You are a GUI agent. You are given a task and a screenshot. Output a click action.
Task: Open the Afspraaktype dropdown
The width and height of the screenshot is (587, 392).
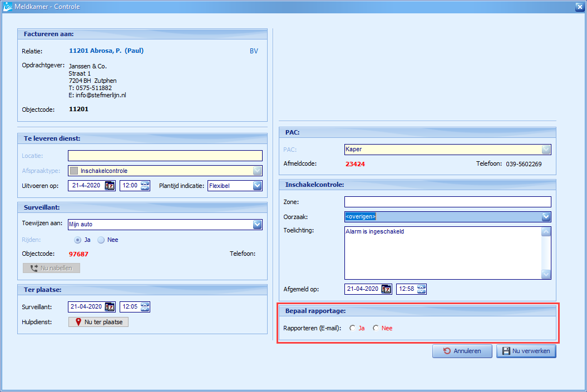click(x=257, y=171)
